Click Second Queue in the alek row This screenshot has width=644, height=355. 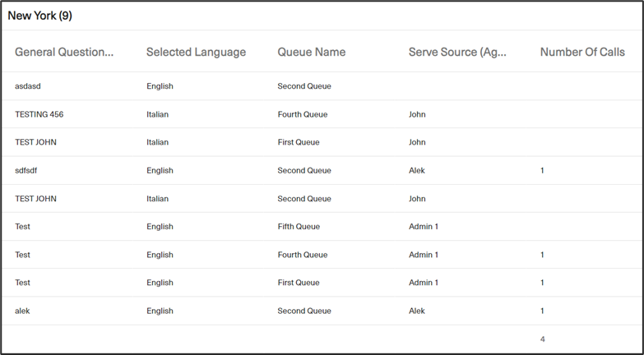304,311
